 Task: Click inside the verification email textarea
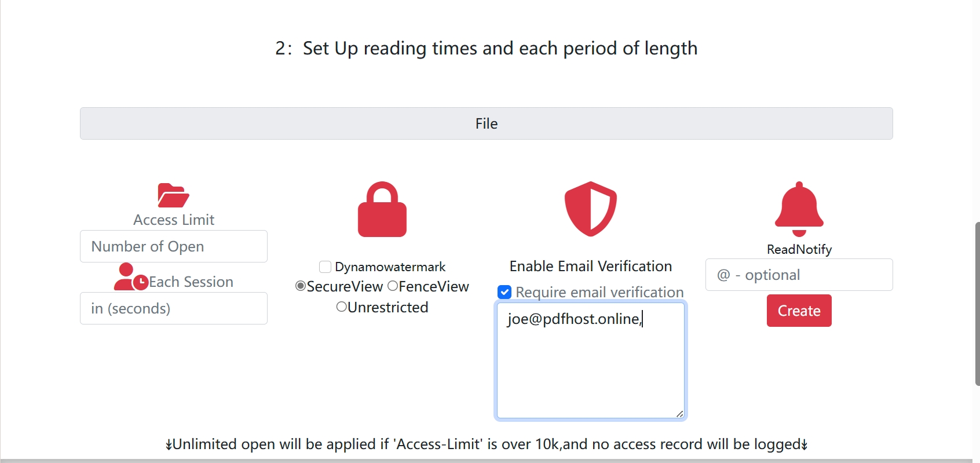590,359
